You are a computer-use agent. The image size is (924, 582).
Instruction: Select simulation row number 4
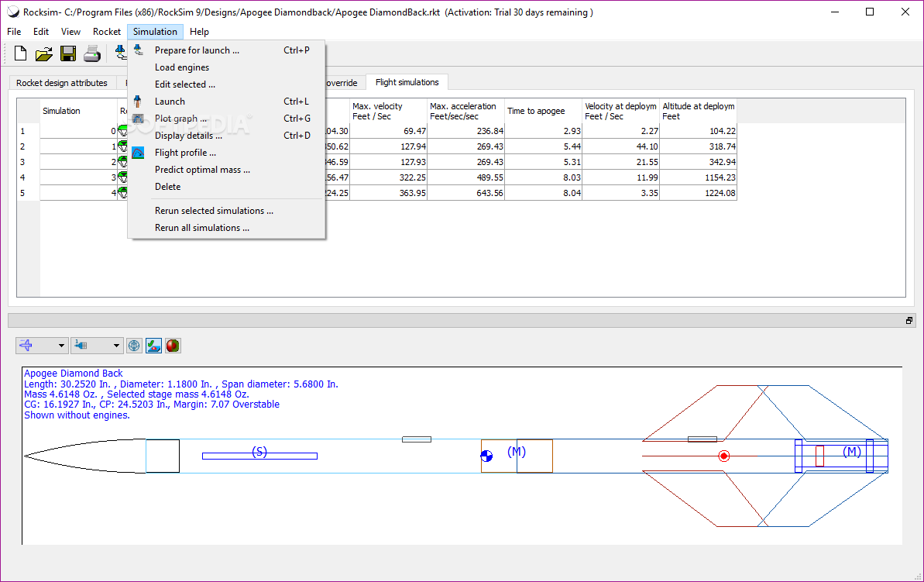pos(29,177)
